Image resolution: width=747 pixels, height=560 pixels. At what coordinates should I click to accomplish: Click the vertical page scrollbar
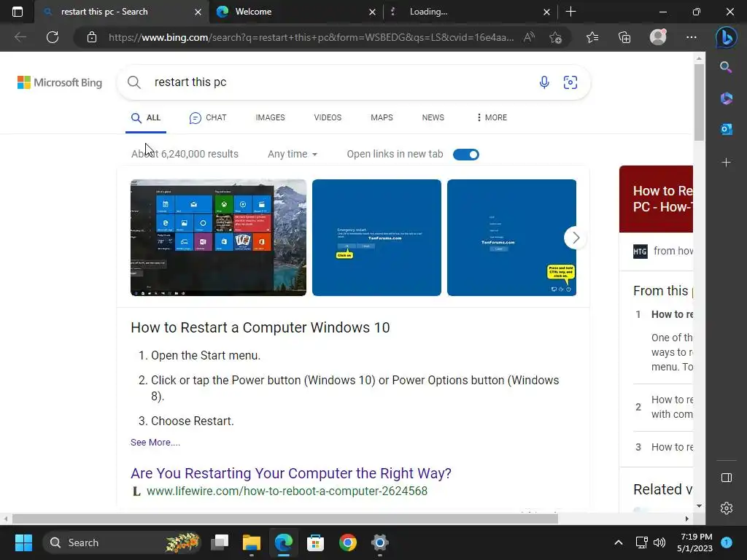click(x=699, y=103)
